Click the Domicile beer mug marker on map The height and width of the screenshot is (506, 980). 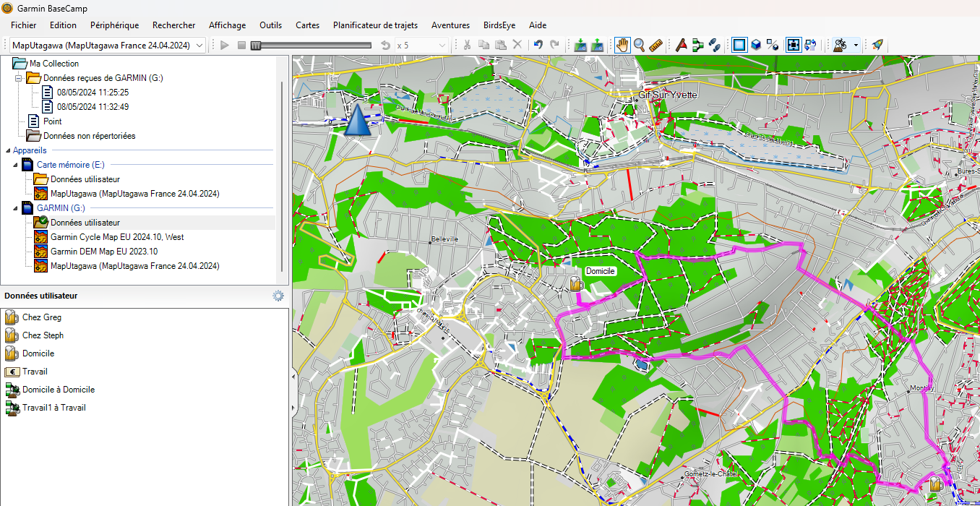coord(576,283)
